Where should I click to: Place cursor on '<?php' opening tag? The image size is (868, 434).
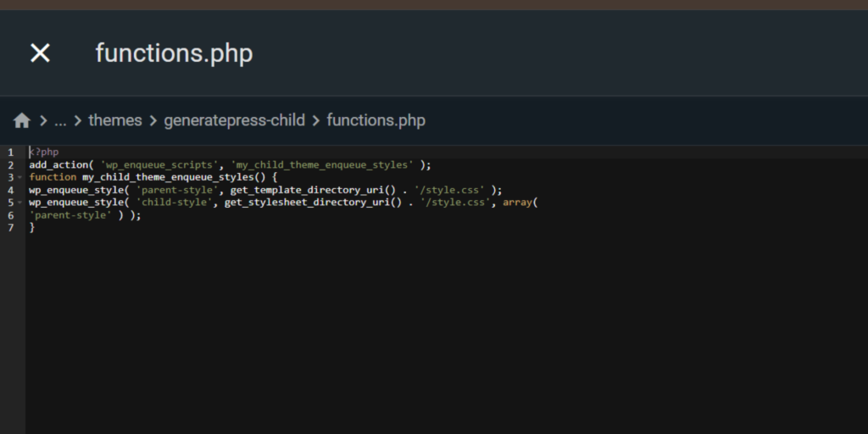(x=44, y=153)
